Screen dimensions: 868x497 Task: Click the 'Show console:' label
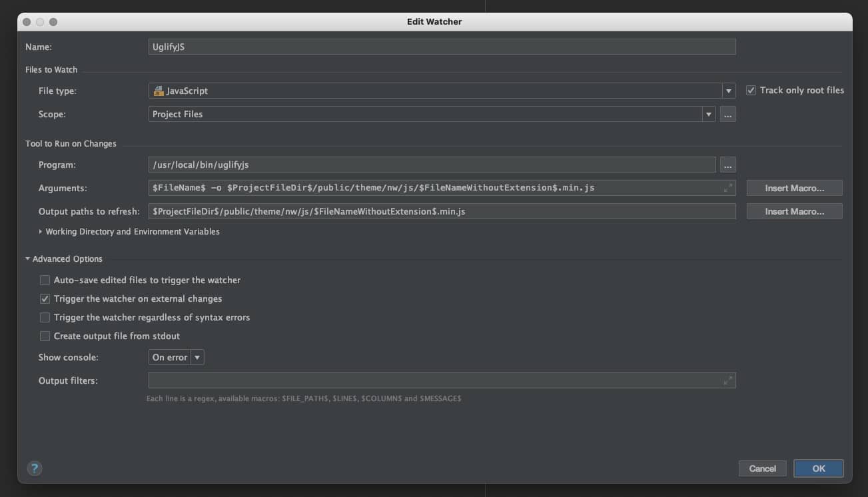coord(69,358)
